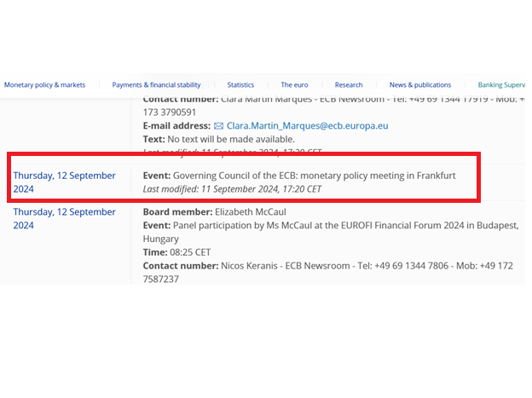
Task: Open the Monetary policy & markets menu
Action: [44, 85]
